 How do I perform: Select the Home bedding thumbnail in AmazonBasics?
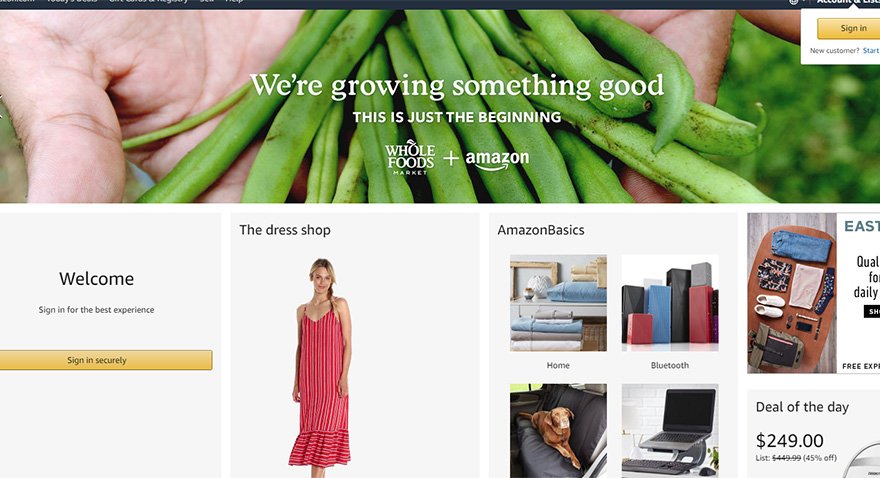point(558,303)
